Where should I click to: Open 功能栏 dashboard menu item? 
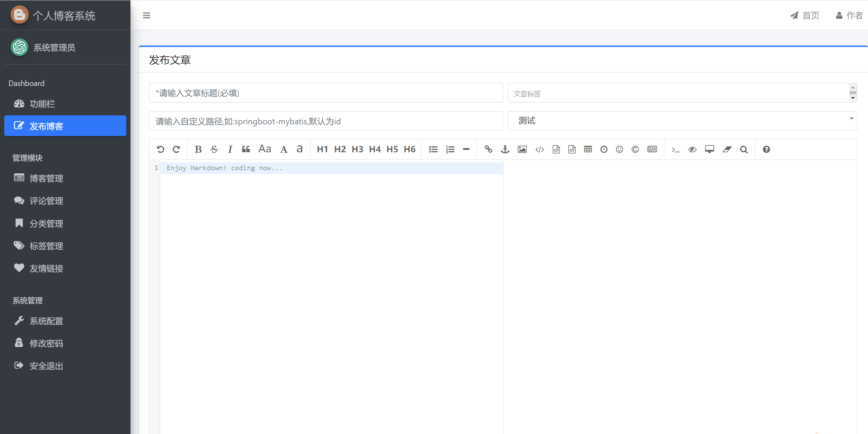(x=65, y=104)
